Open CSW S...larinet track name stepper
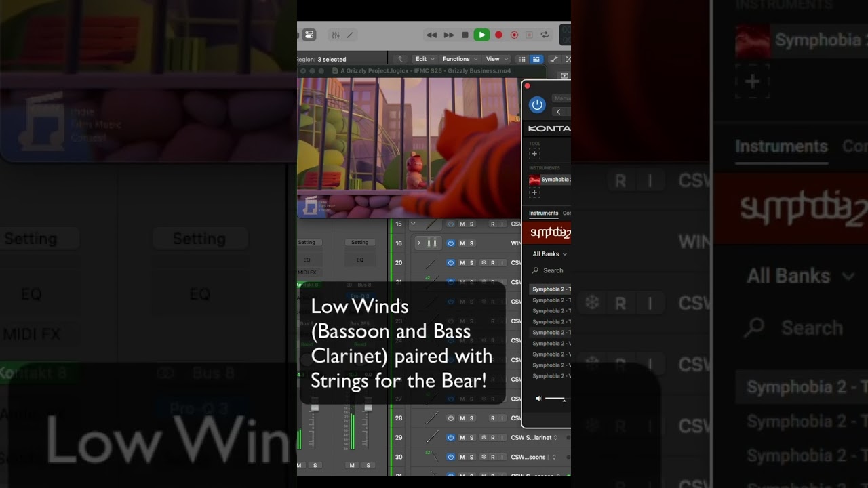 pyautogui.click(x=557, y=438)
